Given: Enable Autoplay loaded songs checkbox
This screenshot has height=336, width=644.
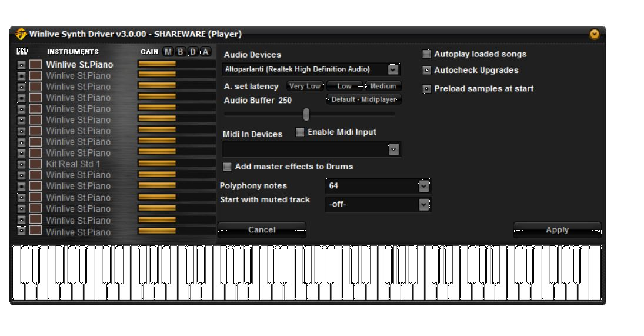Looking at the screenshot, I should point(427,54).
